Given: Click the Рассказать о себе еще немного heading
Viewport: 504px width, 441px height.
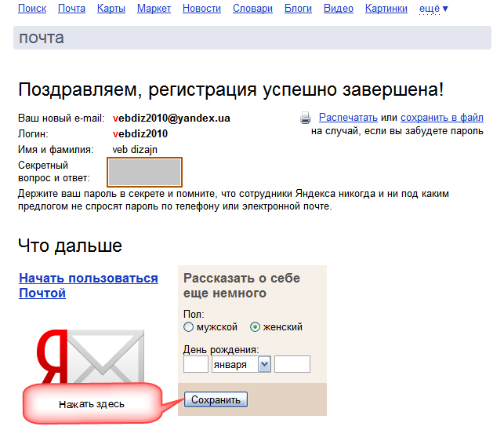Looking at the screenshot, I should point(241,286).
